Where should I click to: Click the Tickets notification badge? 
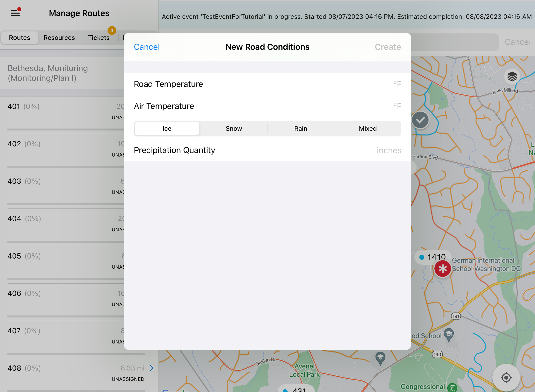pos(112,30)
